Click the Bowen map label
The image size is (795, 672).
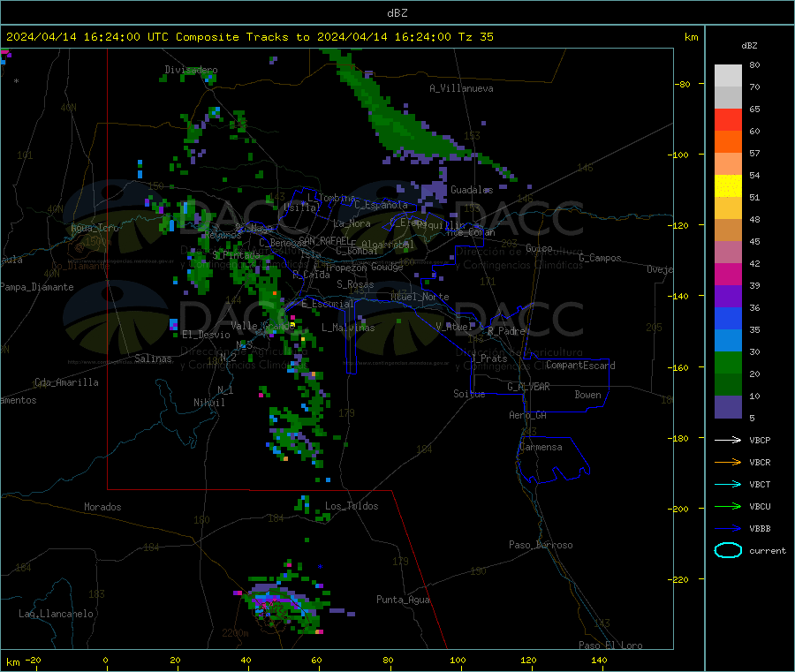[x=587, y=395]
